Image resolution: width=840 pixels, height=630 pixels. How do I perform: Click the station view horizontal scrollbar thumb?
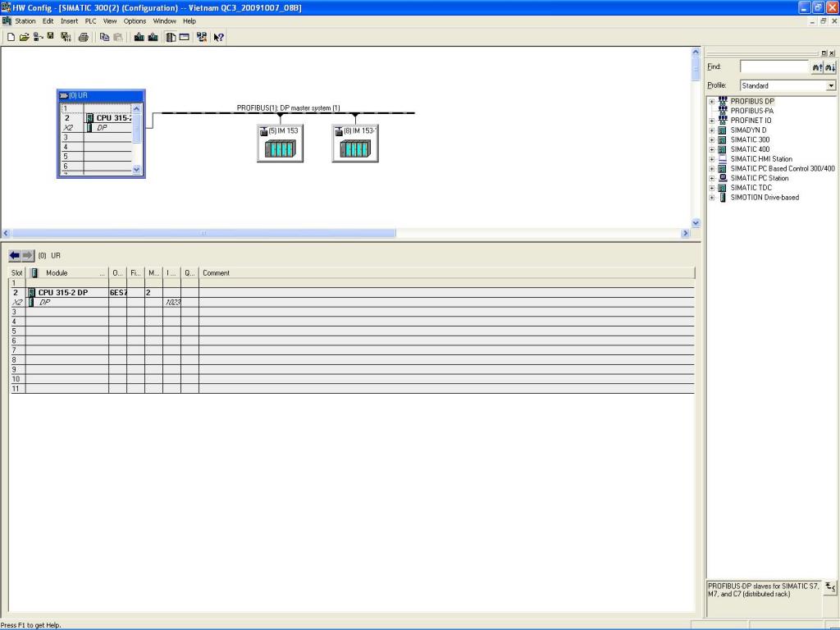[203, 233]
